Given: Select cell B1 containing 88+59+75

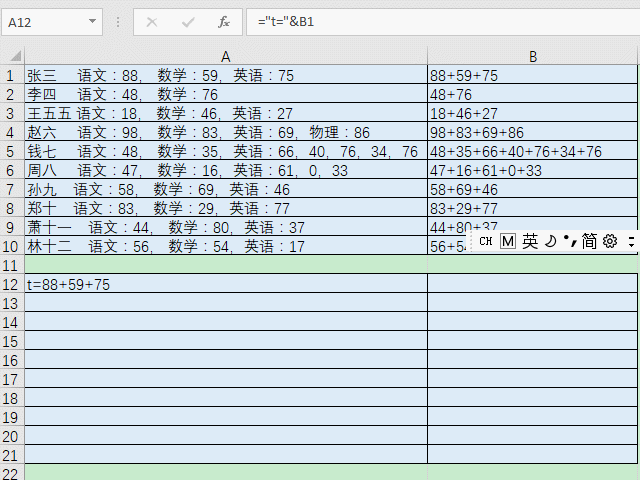Looking at the screenshot, I should (x=533, y=76).
